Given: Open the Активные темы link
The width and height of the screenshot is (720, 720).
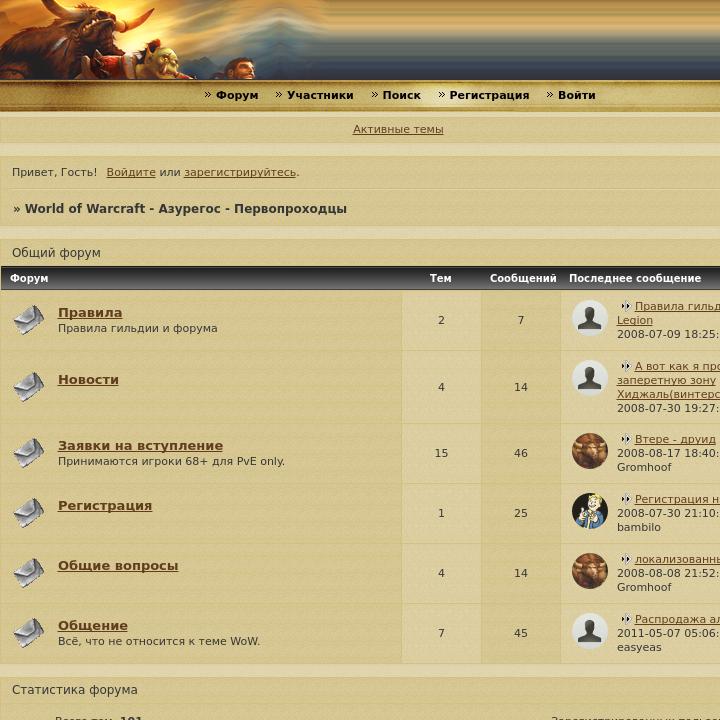Looking at the screenshot, I should tap(398, 129).
